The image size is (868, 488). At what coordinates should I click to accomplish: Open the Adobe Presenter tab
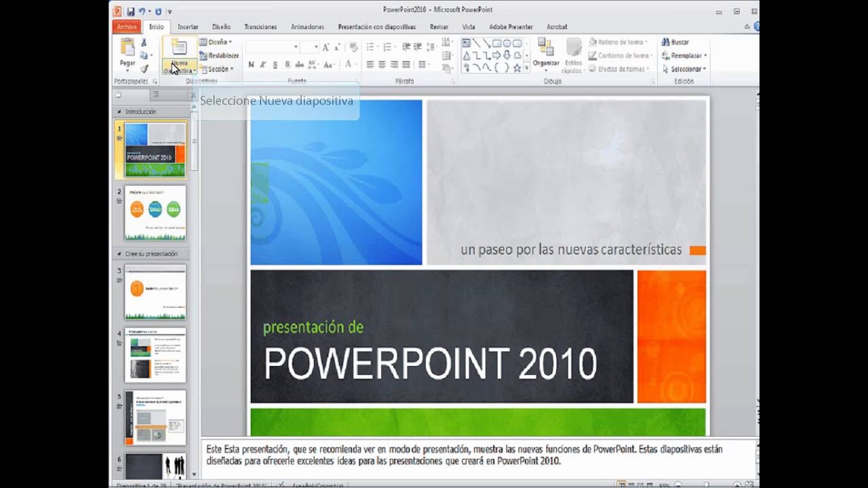tap(511, 27)
